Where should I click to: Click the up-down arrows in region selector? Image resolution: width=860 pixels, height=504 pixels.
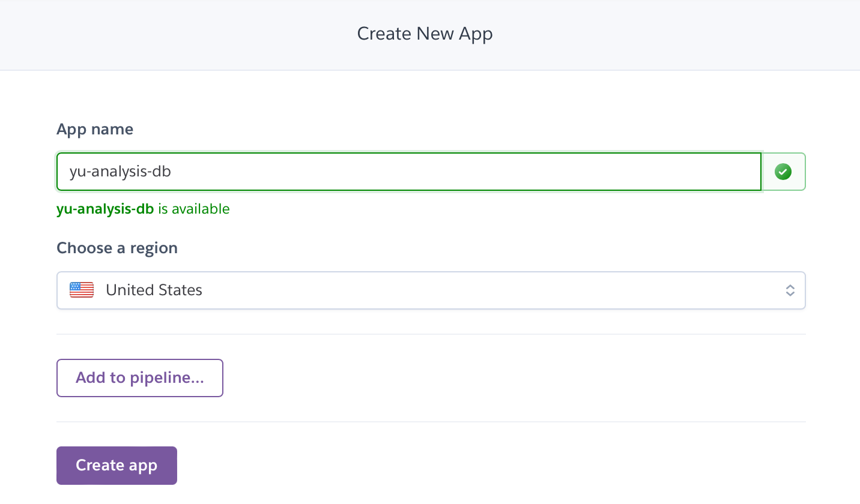pyautogui.click(x=790, y=290)
